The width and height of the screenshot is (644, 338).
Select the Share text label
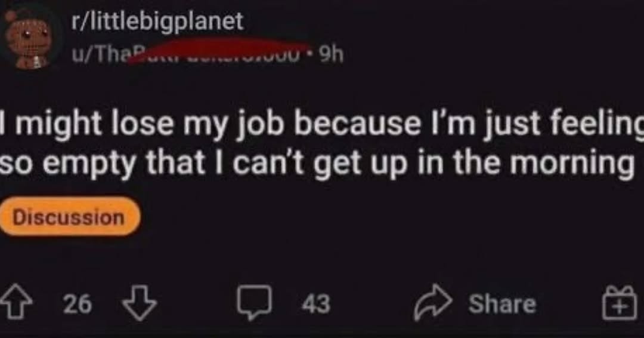tap(502, 304)
